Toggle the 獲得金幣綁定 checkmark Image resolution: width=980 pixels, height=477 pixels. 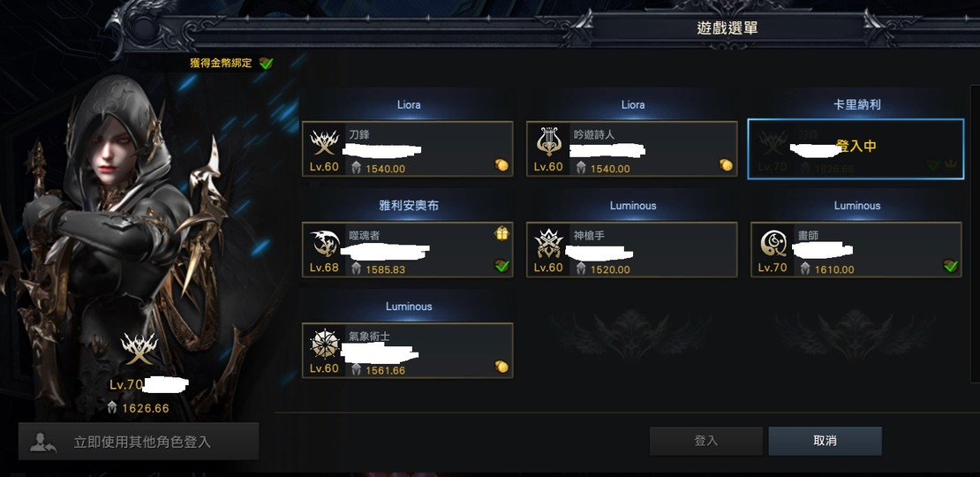(x=267, y=63)
